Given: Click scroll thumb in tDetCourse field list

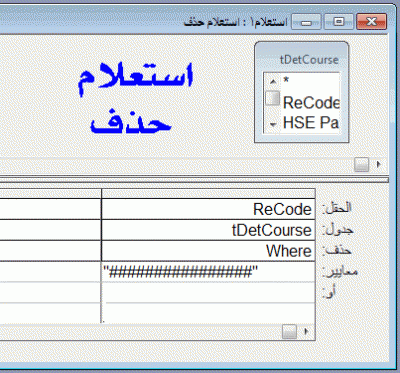Looking at the screenshot, I should pyautogui.click(x=272, y=99).
